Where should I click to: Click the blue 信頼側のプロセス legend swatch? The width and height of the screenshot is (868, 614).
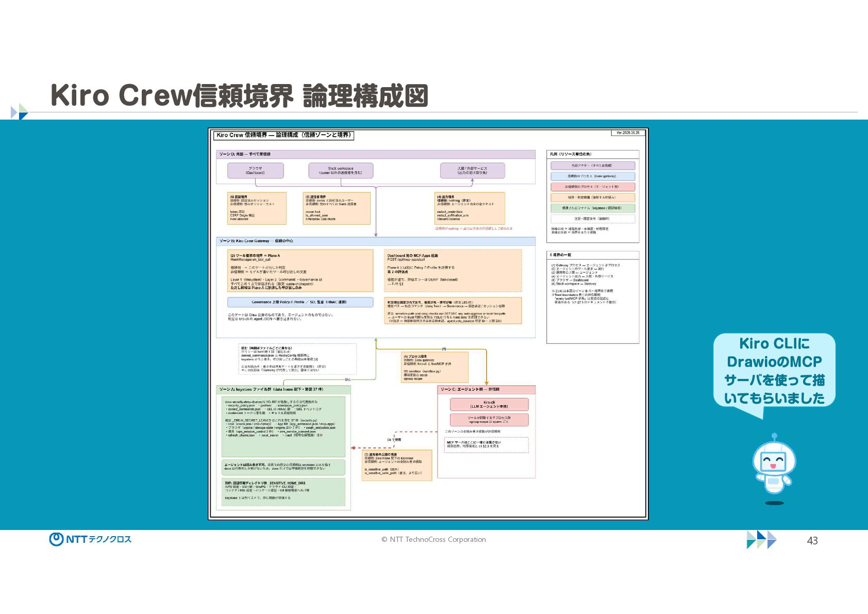point(593,176)
